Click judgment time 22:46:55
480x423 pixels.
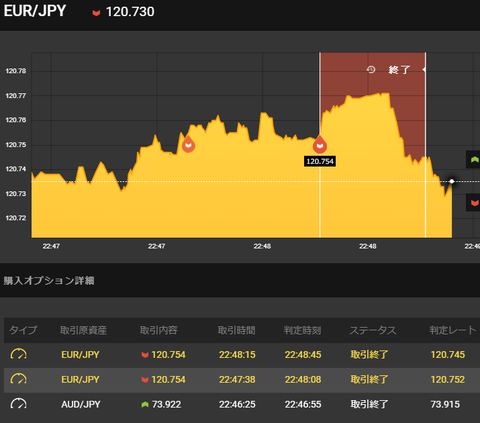(x=303, y=404)
